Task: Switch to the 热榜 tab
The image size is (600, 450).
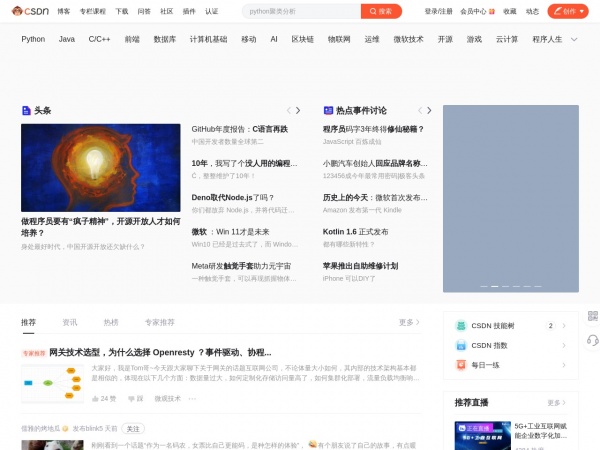Action: click(x=111, y=322)
